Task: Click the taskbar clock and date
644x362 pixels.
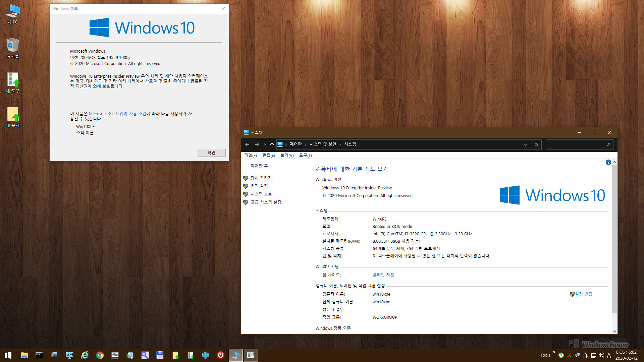Action: click(626, 355)
